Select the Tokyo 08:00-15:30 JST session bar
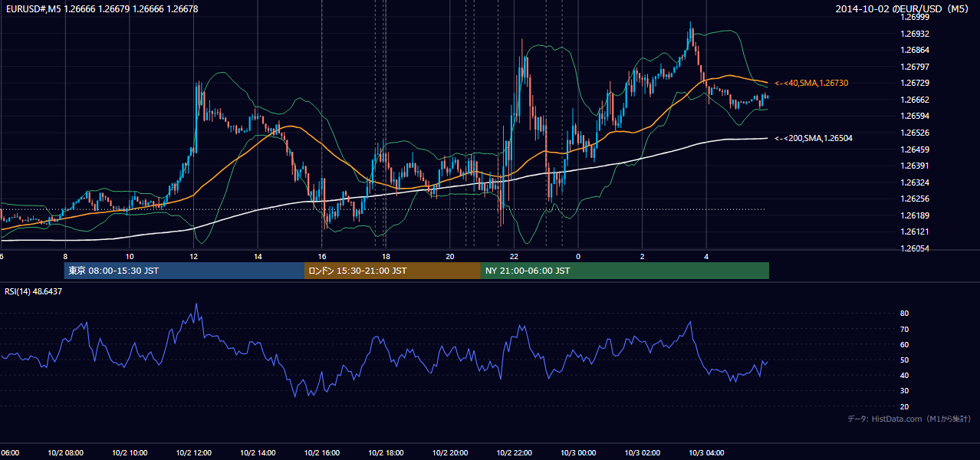Screen dimensions: 980x460 [185, 271]
